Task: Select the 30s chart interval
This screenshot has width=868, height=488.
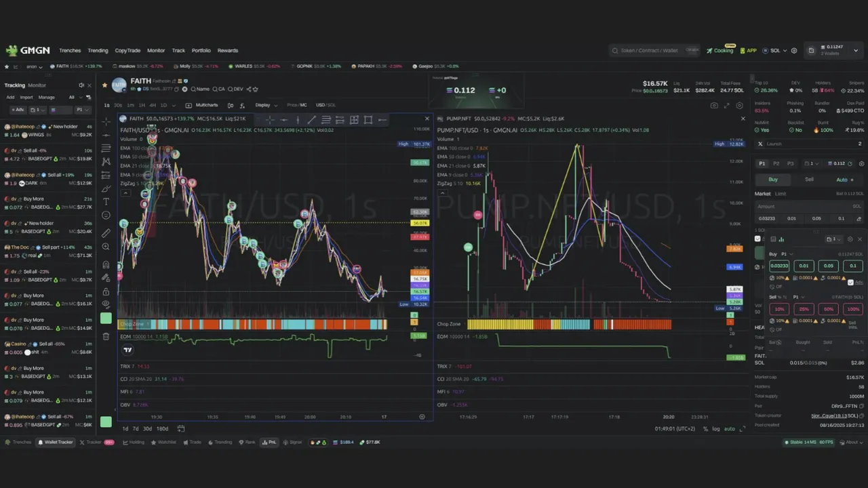Action: (x=118, y=105)
